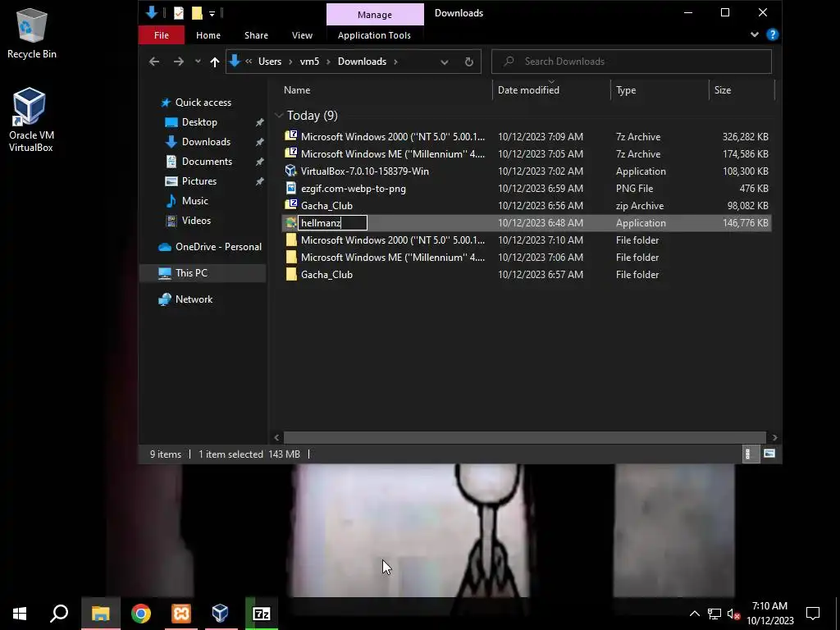840x630 pixels.
Task: Open the Application Tools tab
Action: (x=374, y=35)
